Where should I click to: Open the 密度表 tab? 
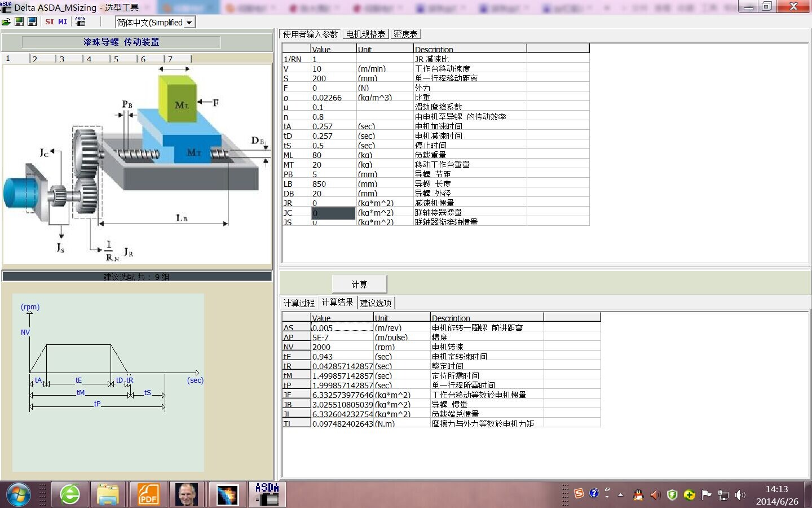tap(405, 34)
